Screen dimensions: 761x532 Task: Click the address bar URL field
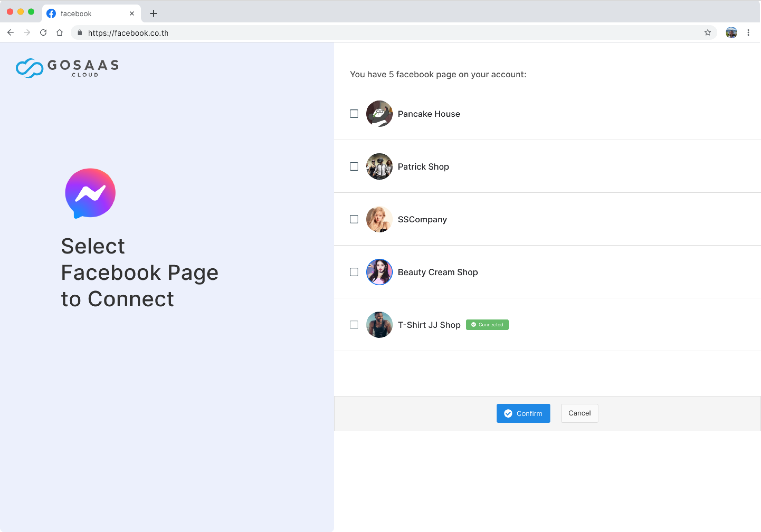click(394, 32)
